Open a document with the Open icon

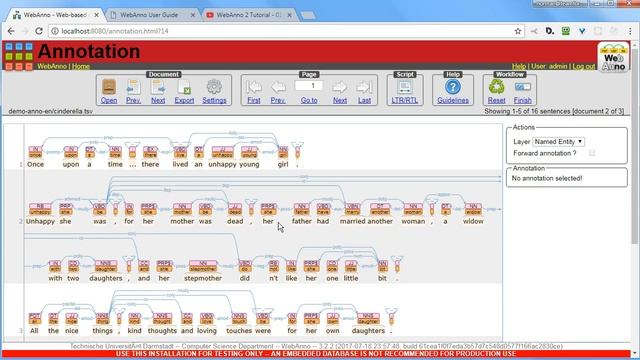tap(109, 87)
